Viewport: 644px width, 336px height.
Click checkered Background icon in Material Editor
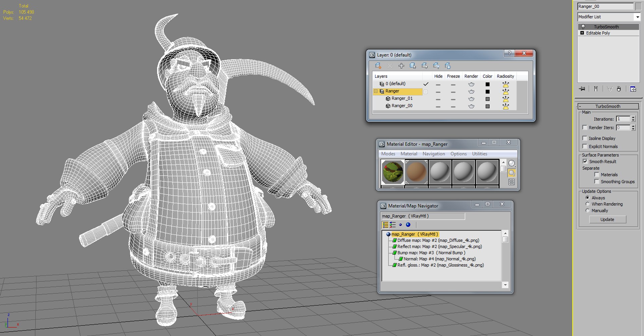tap(512, 182)
